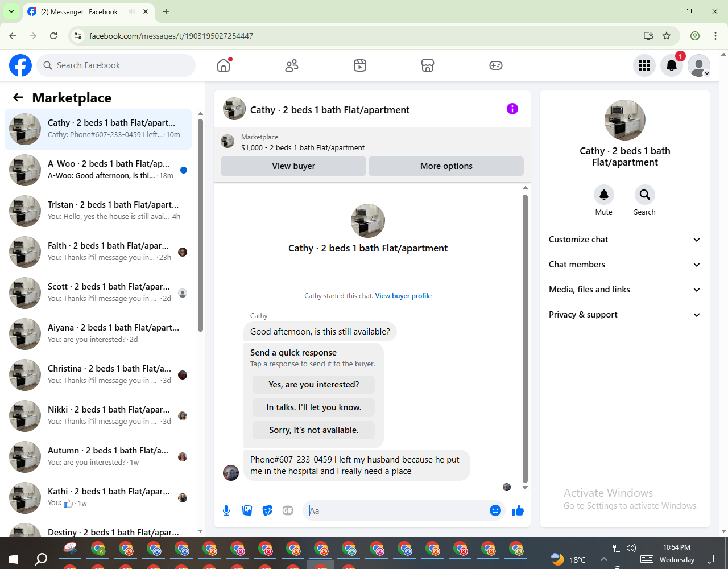
Task: Click the conversation list scrollbar
Action: 200,225
